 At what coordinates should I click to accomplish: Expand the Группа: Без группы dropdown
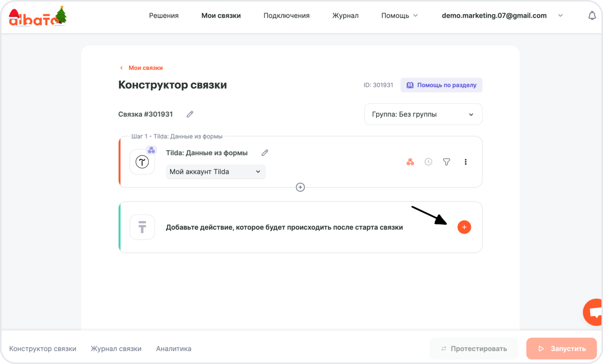pyautogui.click(x=423, y=114)
